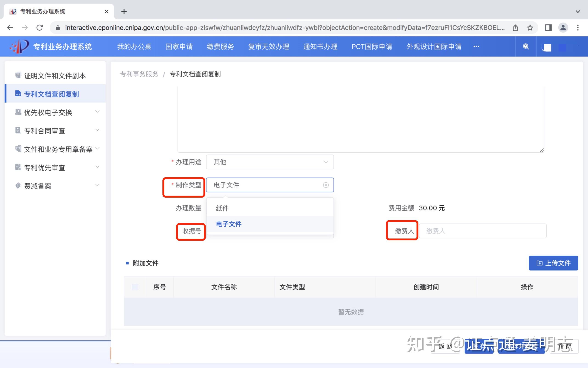This screenshot has height=368, width=588.
Task: Open 缴费服务 menu
Action: click(x=220, y=46)
